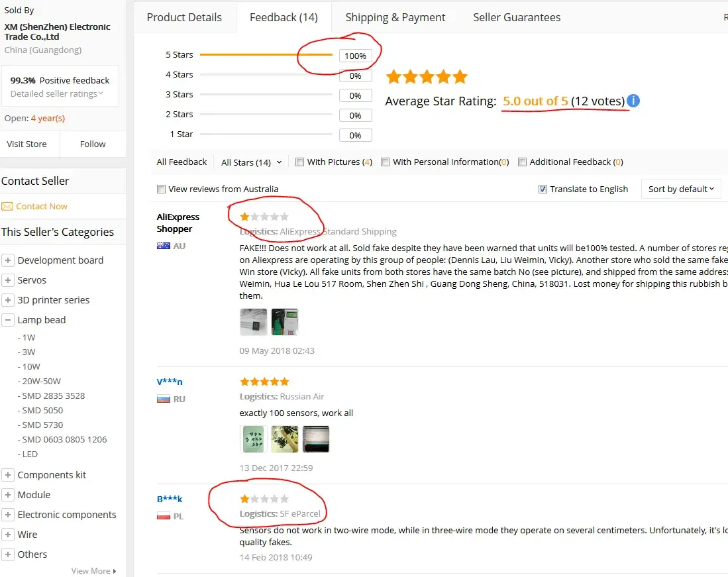
Task: Click the Contact Now envelope icon
Action: coord(7,206)
